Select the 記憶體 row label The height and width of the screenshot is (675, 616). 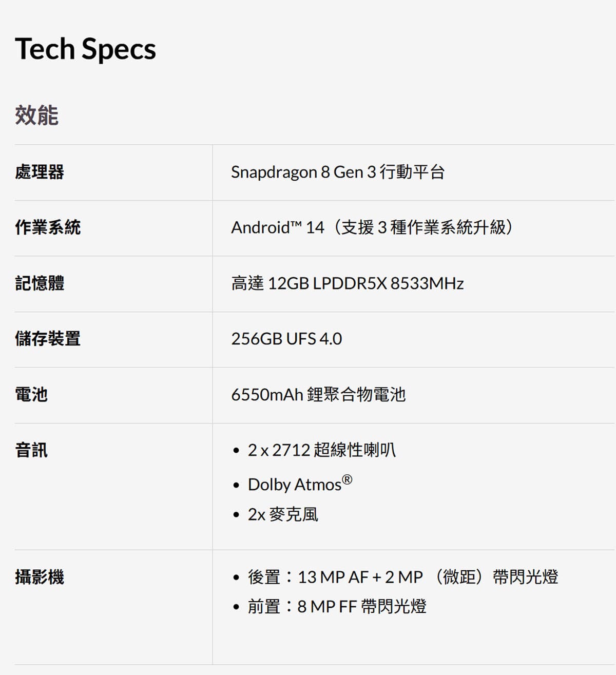[40, 283]
